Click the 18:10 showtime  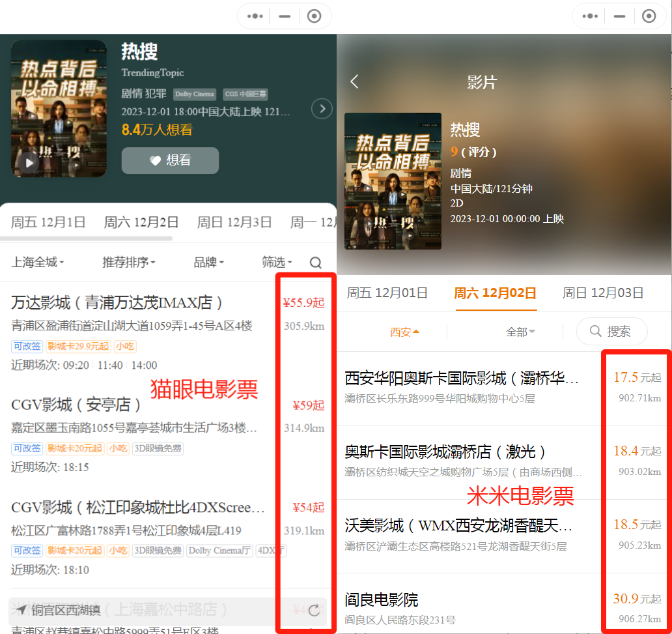[76, 569]
